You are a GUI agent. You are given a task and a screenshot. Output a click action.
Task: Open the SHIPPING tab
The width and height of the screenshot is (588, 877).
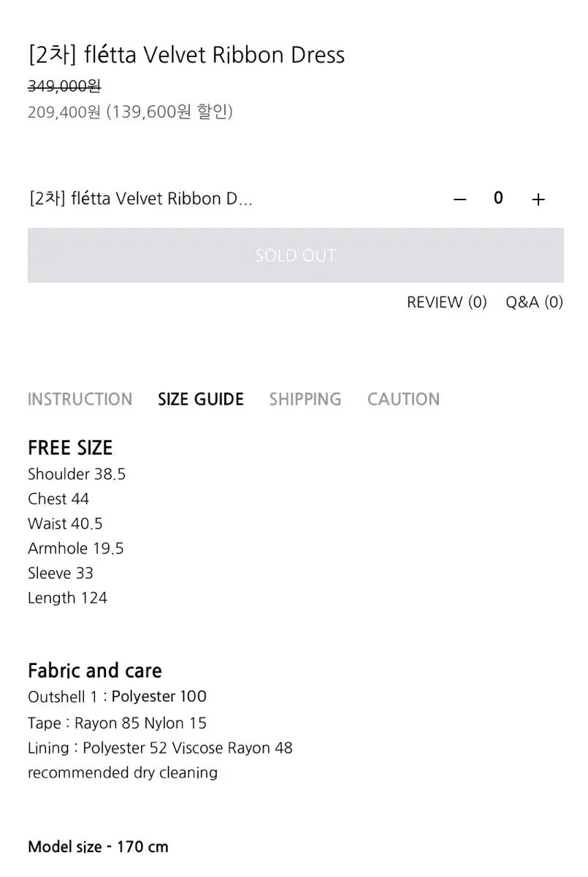(x=305, y=399)
